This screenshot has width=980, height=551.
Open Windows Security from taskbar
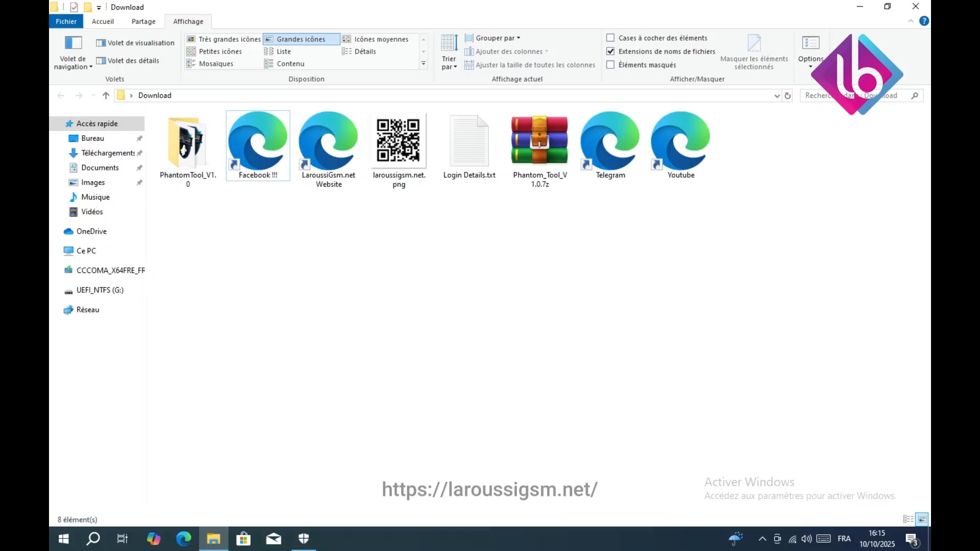[x=304, y=539]
